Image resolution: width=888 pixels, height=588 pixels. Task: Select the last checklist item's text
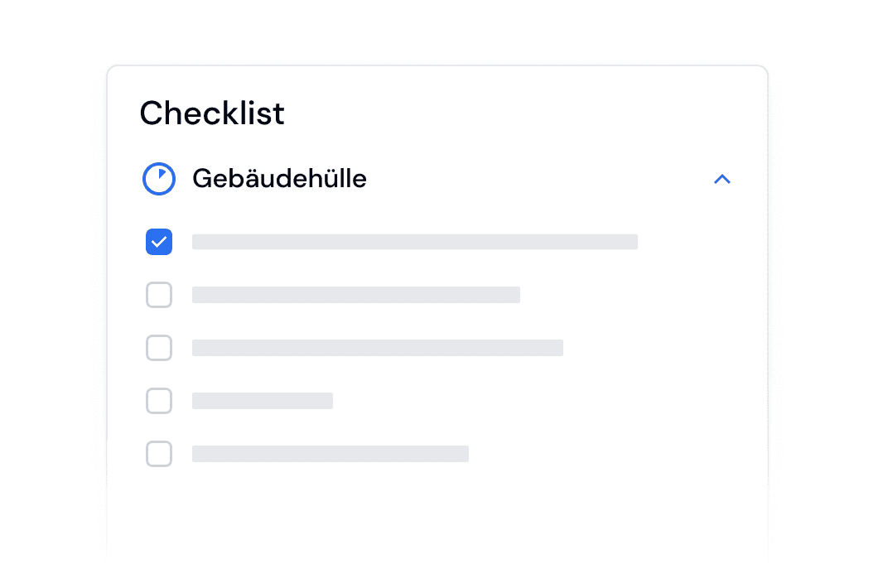[331, 454]
